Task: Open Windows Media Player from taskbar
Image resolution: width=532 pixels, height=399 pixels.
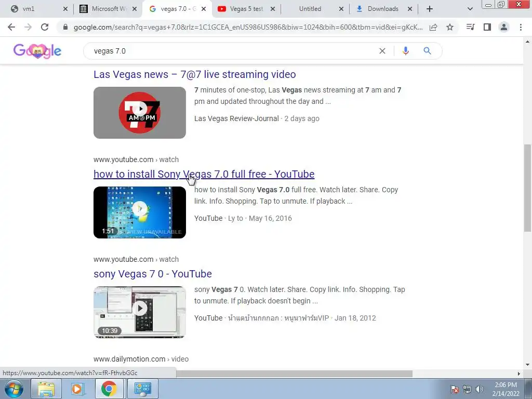Action: point(77,389)
